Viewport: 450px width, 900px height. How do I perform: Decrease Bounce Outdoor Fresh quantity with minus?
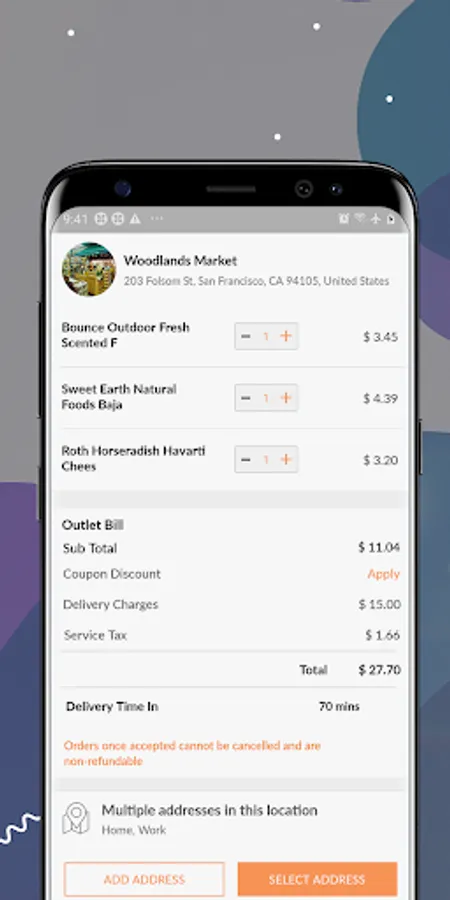[x=246, y=336]
